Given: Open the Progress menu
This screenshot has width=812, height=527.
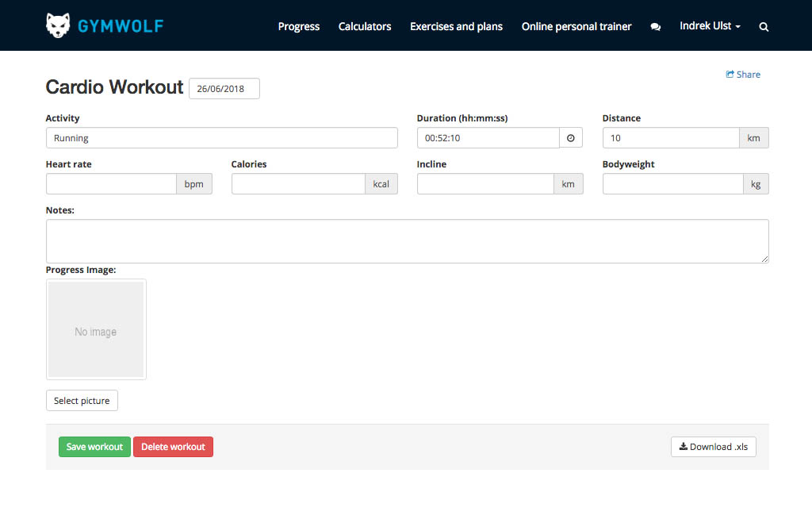Looking at the screenshot, I should [x=299, y=26].
